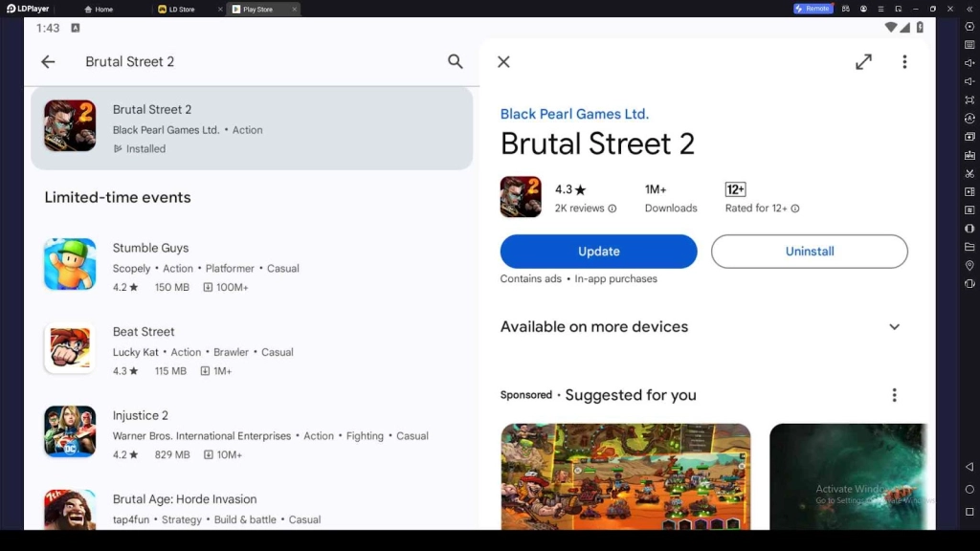Open Black Pearl Games Ltd. developer page
Viewport: 980px width, 551px height.
[x=574, y=114]
